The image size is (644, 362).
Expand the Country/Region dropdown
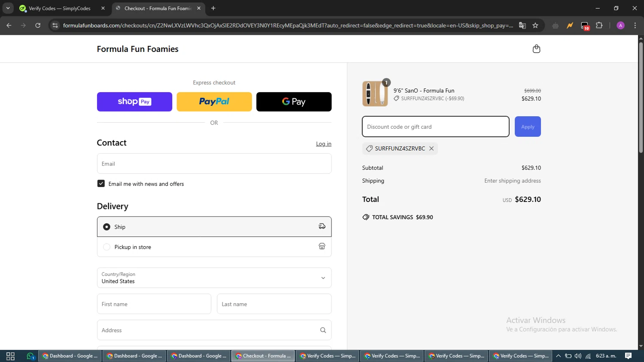(214, 278)
